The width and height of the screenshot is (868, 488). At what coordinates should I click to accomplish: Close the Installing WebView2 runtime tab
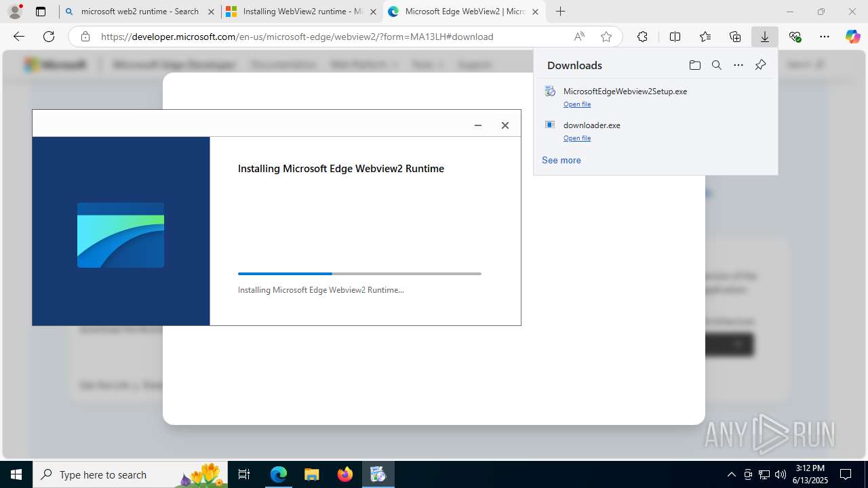coord(373,12)
